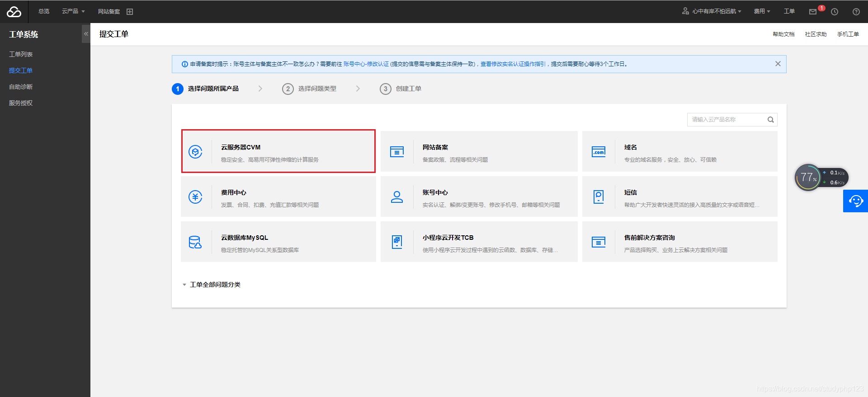The image size is (868, 397).
Task: Click the 提交工单 page title
Action: point(114,34)
